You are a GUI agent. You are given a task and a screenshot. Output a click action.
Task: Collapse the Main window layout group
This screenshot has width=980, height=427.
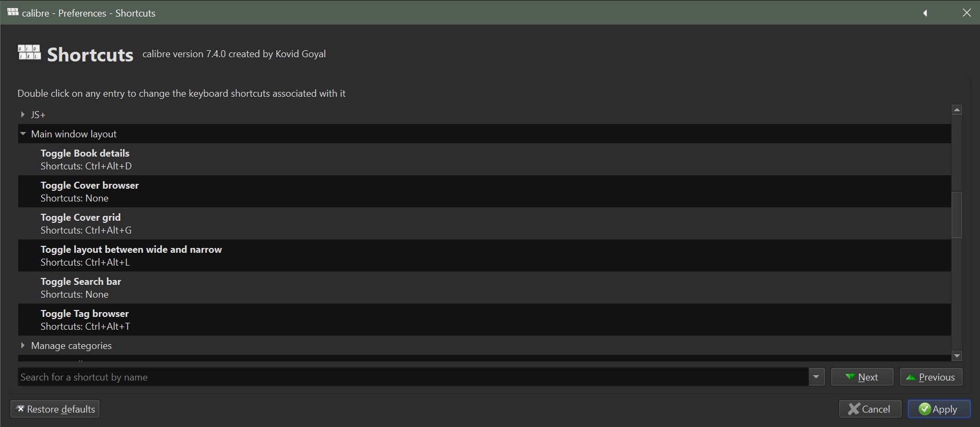23,134
